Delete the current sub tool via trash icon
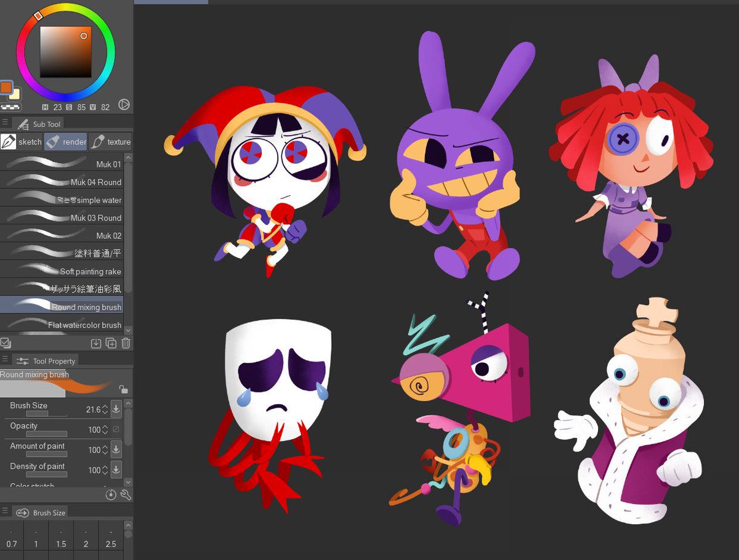The width and height of the screenshot is (739, 560). pyautogui.click(x=126, y=344)
